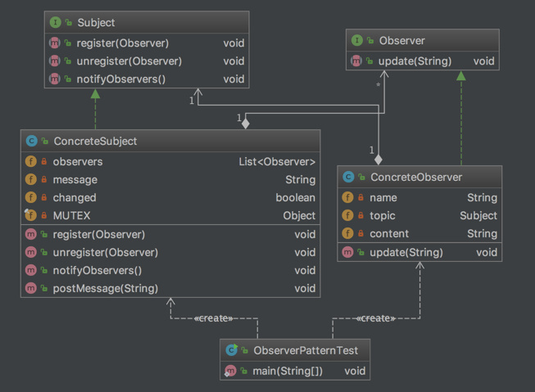Select the ObserverPatternTest node title
The image size is (535, 392).
click(x=305, y=350)
